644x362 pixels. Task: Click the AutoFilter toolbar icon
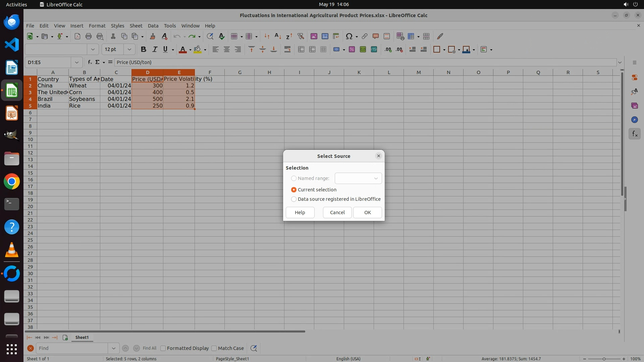[x=301, y=36]
